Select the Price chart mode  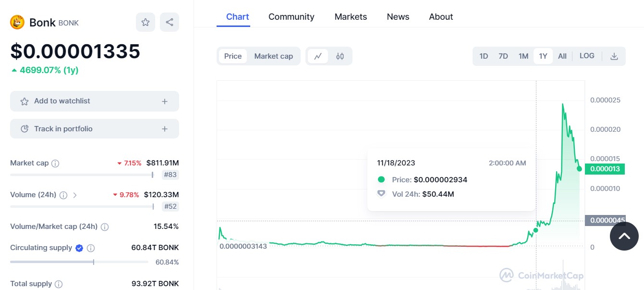pyautogui.click(x=233, y=56)
